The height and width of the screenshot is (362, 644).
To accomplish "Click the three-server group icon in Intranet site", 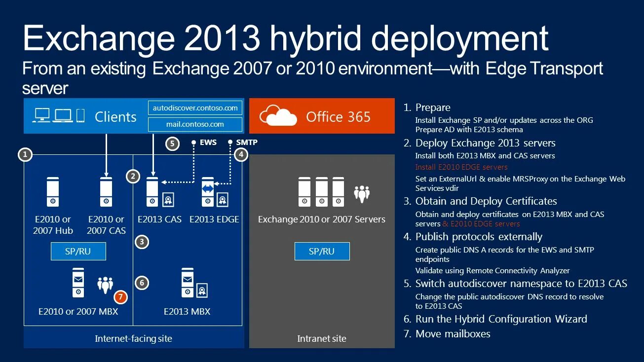I will [x=321, y=192].
